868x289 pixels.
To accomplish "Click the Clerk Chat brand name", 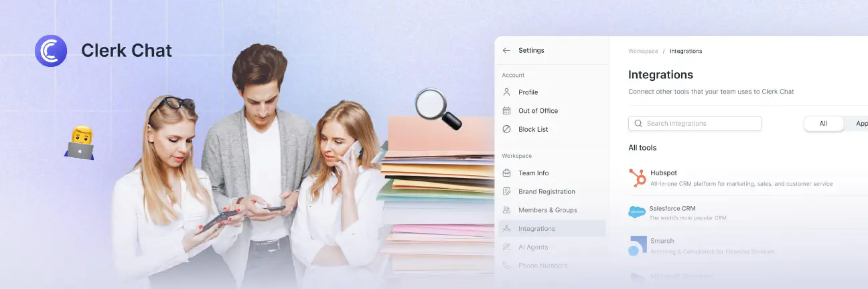I will point(127,51).
